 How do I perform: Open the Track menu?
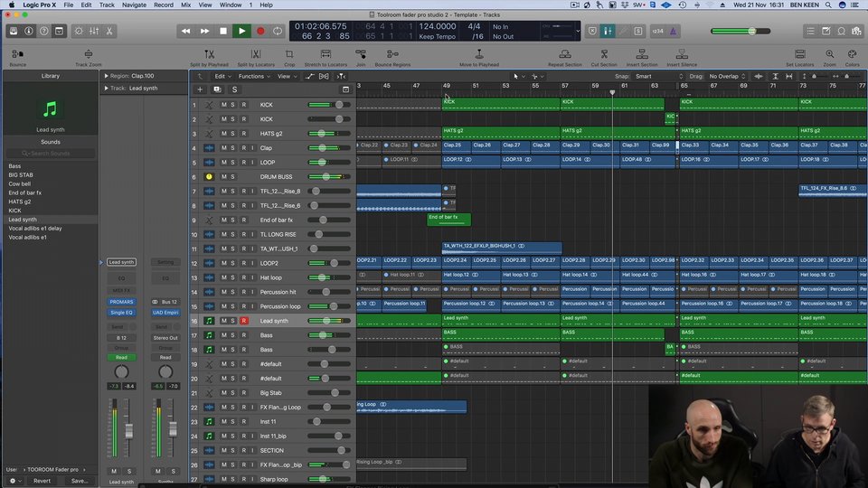coord(107,5)
